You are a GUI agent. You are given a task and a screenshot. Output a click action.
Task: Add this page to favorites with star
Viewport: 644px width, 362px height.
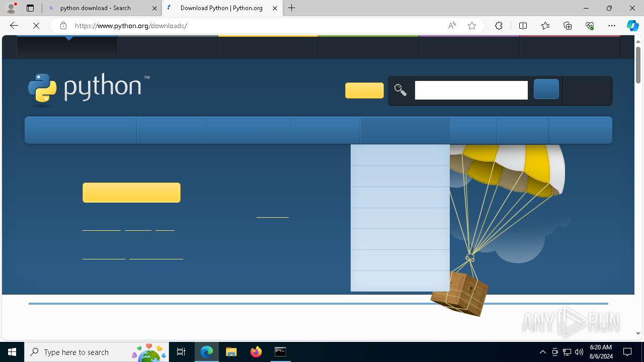[x=472, y=26]
